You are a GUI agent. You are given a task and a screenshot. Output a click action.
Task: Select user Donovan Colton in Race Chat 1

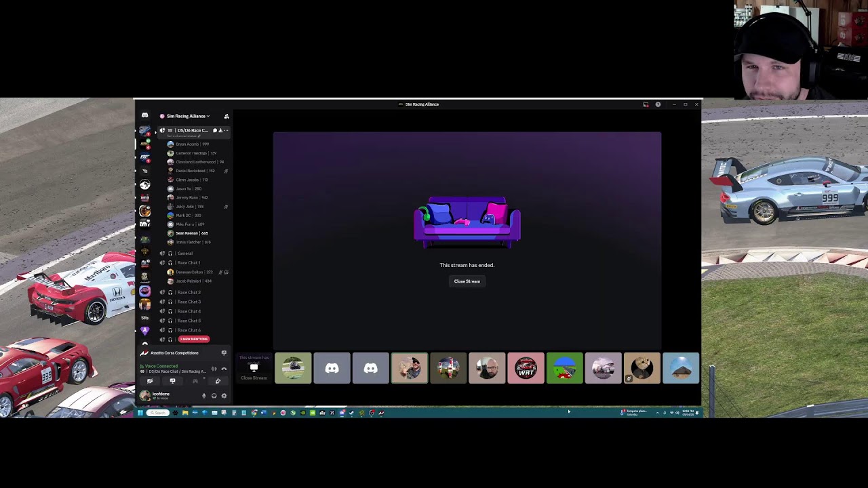point(193,272)
